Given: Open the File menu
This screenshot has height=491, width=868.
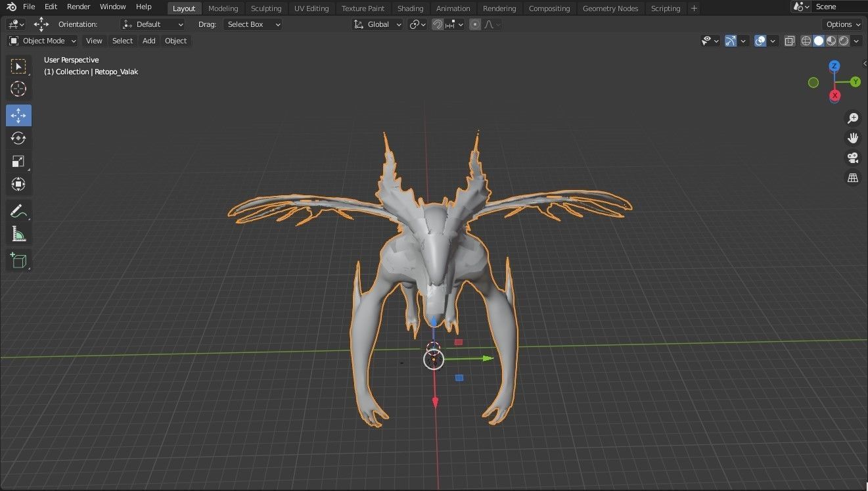Looking at the screenshot, I should click(x=29, y=7).
